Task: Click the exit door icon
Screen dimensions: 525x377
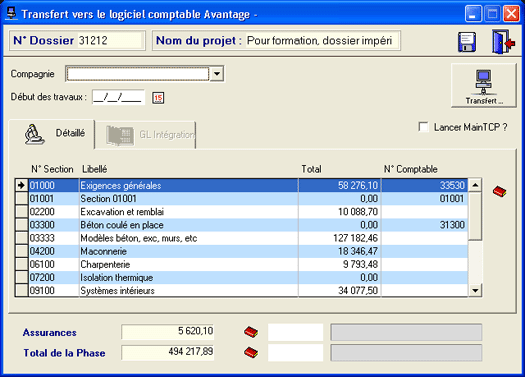Action: (503, 42)
